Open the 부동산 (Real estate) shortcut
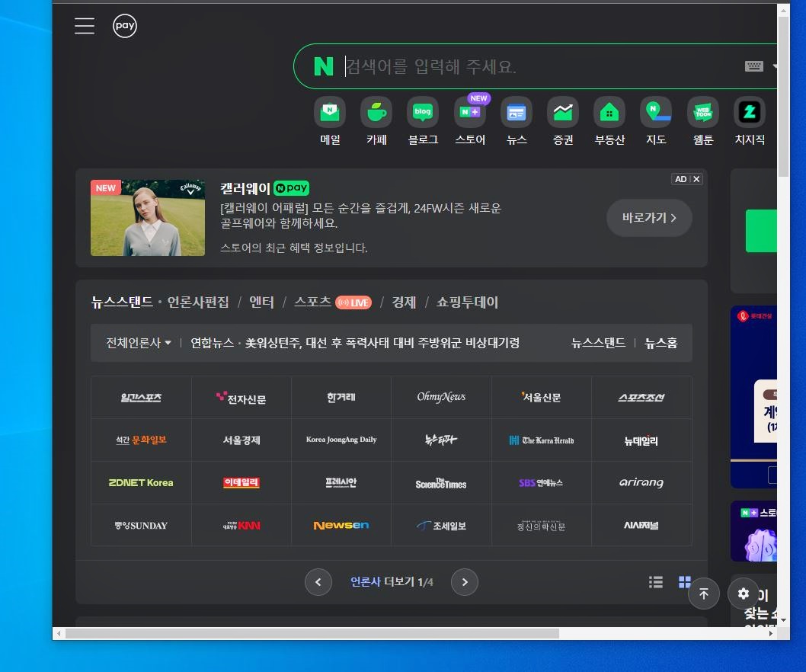Image resolution: width=806 pixels, height=672 pixels. tap(609, 121)
